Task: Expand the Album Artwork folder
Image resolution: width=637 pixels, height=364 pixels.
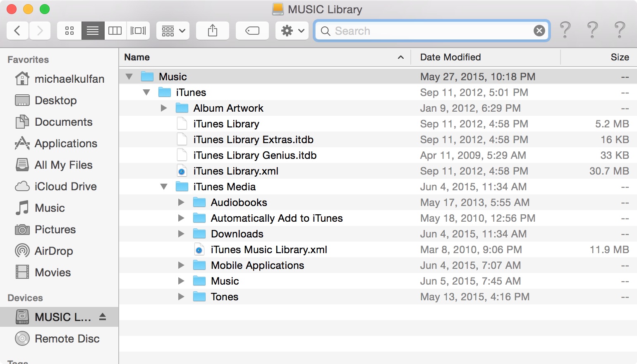Action: pos(164,108)
